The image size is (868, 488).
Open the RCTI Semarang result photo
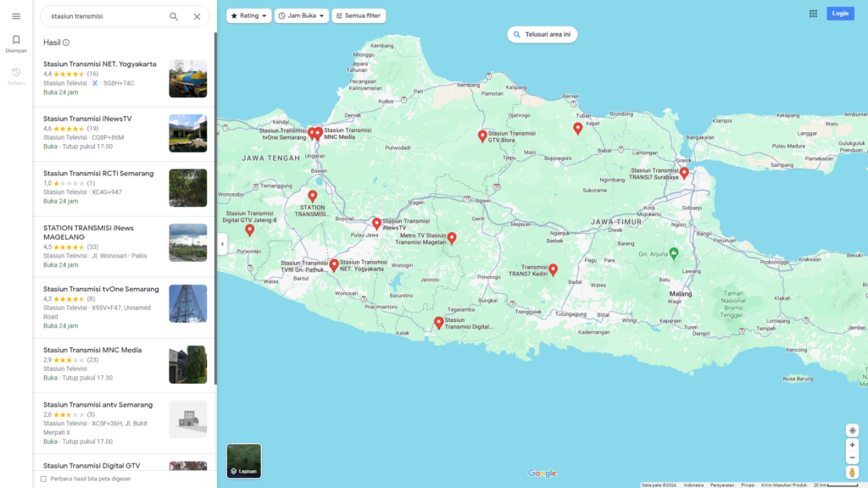click(x=187, y=188)
